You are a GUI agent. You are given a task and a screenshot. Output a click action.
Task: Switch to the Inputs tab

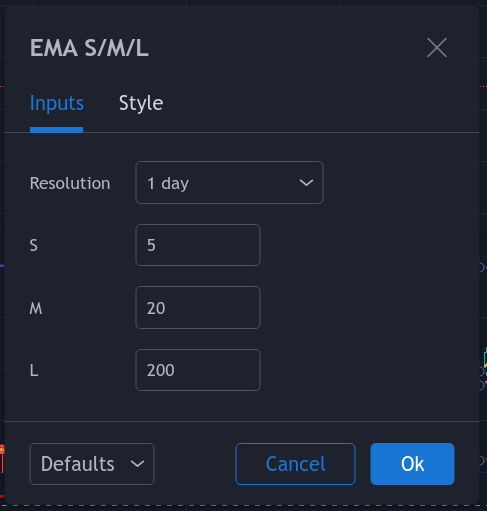(57, 103)
